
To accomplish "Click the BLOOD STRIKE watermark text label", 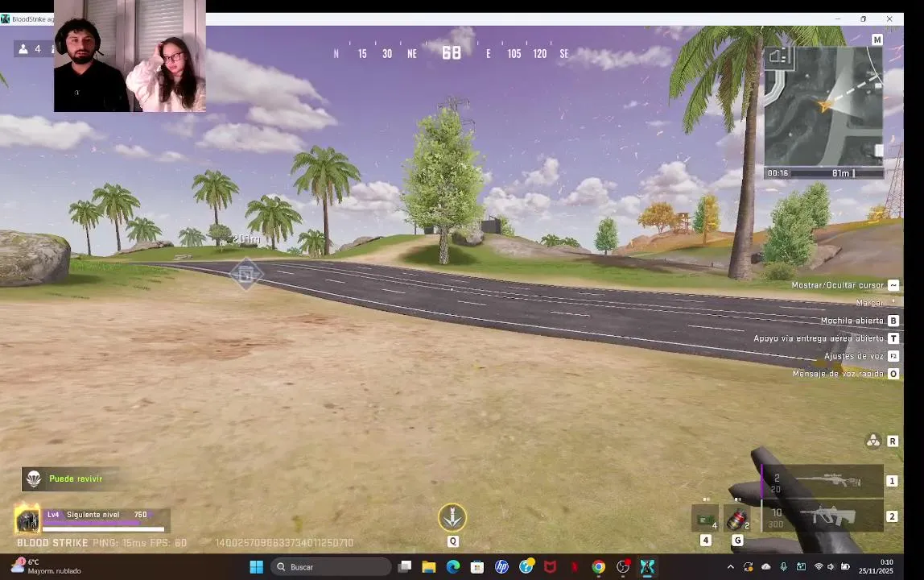I will (x=52, y=543).
